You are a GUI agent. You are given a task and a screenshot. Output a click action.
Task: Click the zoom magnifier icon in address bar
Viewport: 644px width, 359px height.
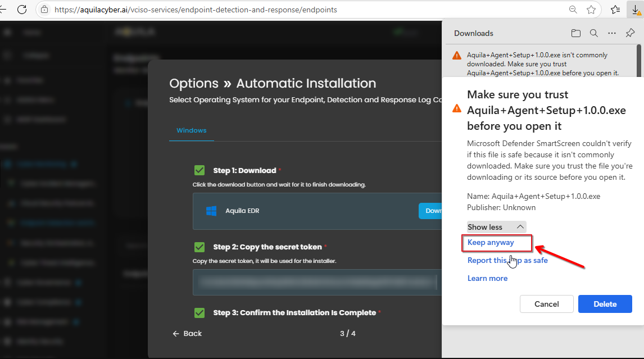573,10
